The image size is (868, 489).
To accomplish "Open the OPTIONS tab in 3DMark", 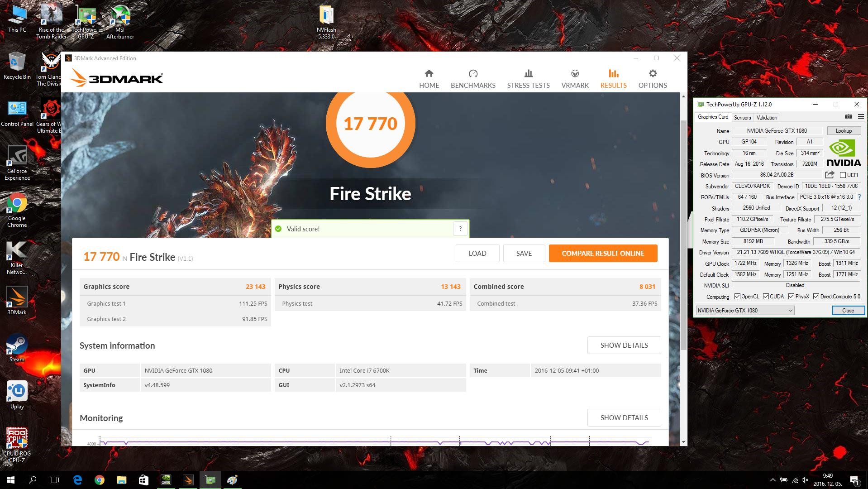I will pos(652,79).
